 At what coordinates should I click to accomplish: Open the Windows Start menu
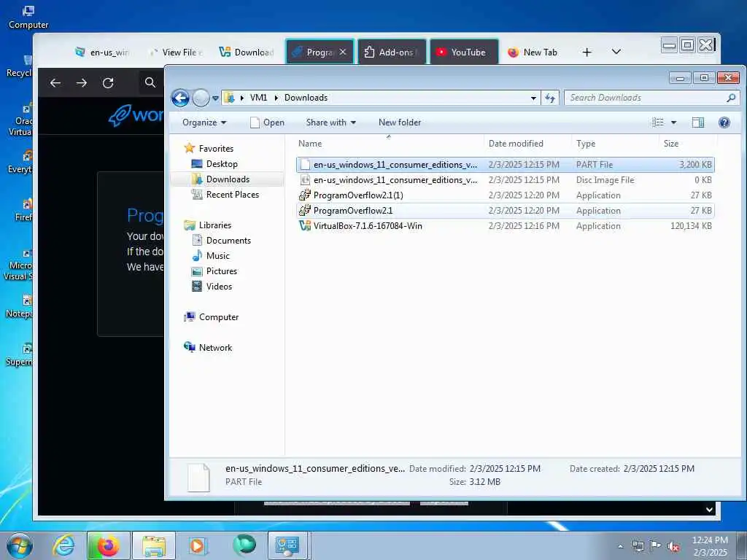click(x=20, y=545)
